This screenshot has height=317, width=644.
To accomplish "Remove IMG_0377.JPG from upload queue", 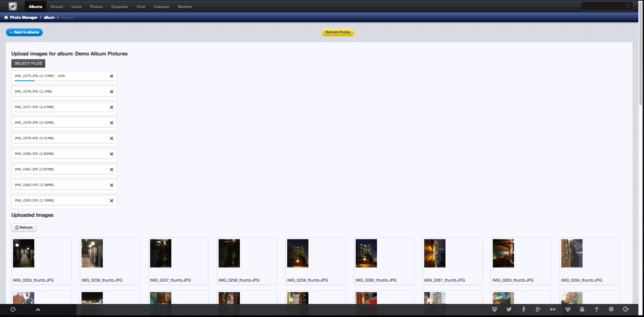I will pyautogui.click(x=112, y=107).
